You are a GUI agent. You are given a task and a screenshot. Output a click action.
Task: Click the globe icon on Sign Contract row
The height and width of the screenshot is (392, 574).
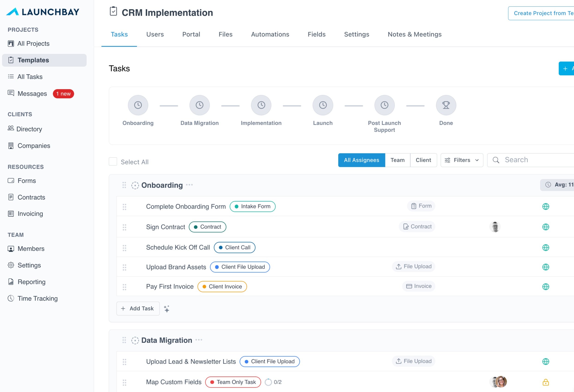click(545, 227)
